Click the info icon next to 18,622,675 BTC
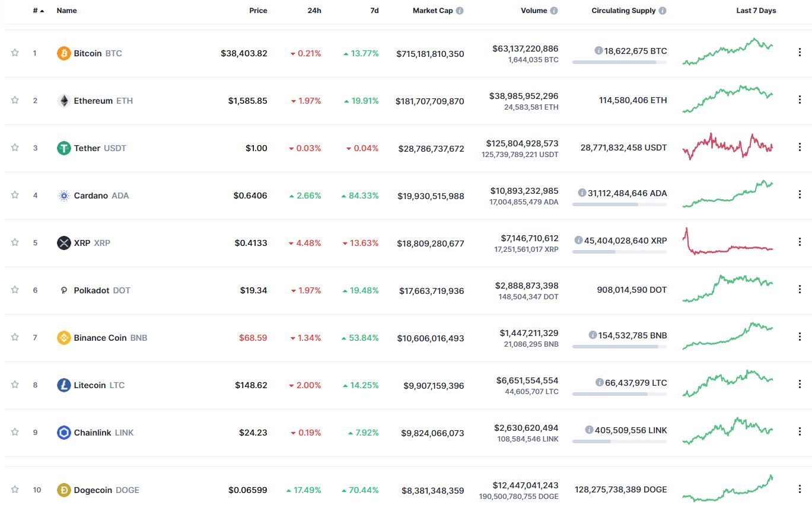Screen dimensions: 812x512 (599, 51)
